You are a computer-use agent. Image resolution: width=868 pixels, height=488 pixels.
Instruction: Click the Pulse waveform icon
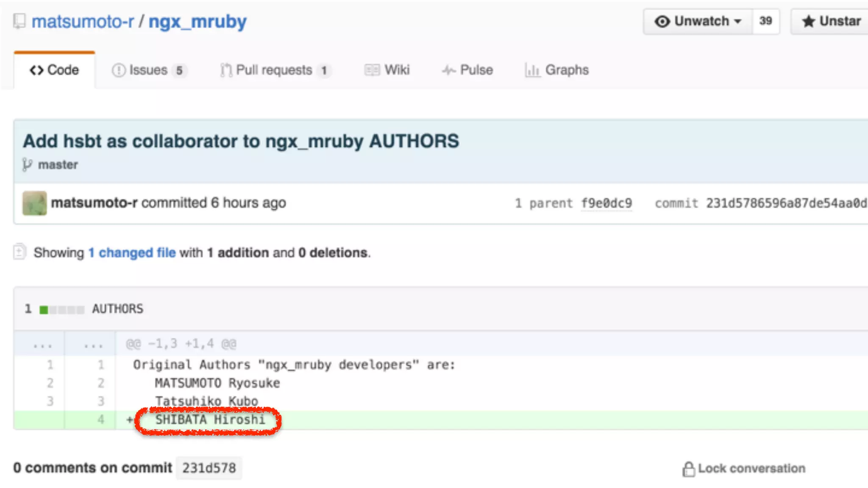click(449, 70)
